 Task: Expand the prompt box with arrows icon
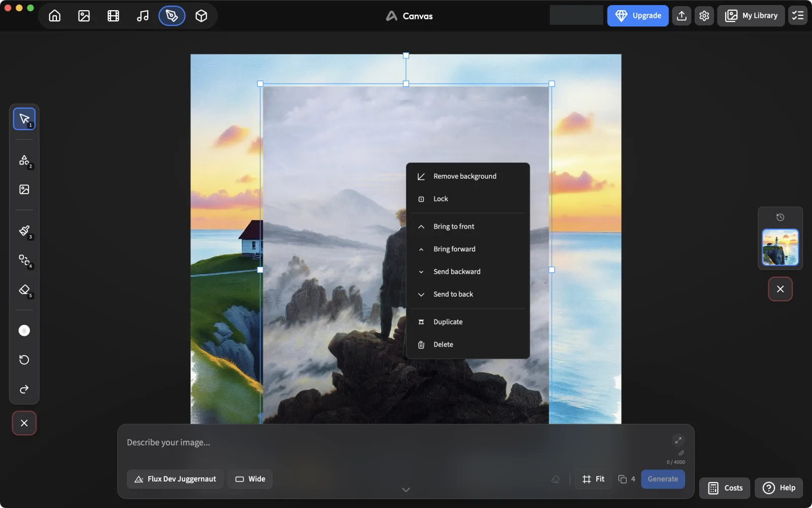(x=678, y=440)
